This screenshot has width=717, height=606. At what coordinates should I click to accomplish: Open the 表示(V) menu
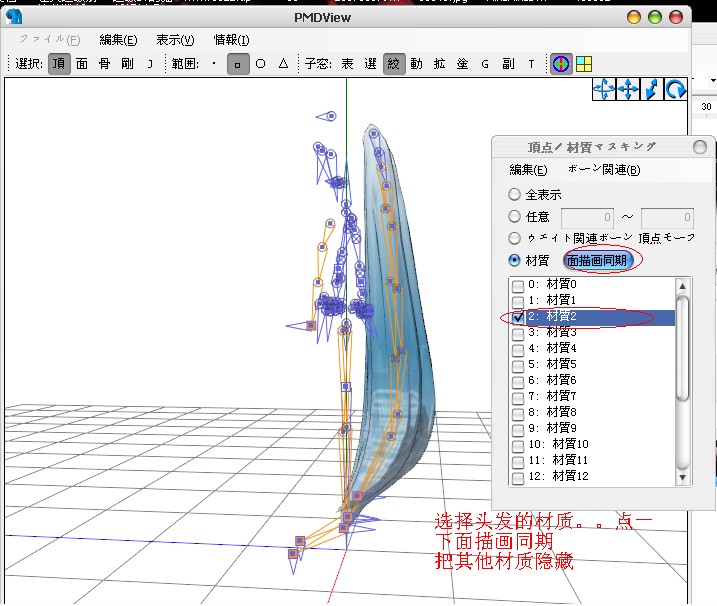coord(175,40)
